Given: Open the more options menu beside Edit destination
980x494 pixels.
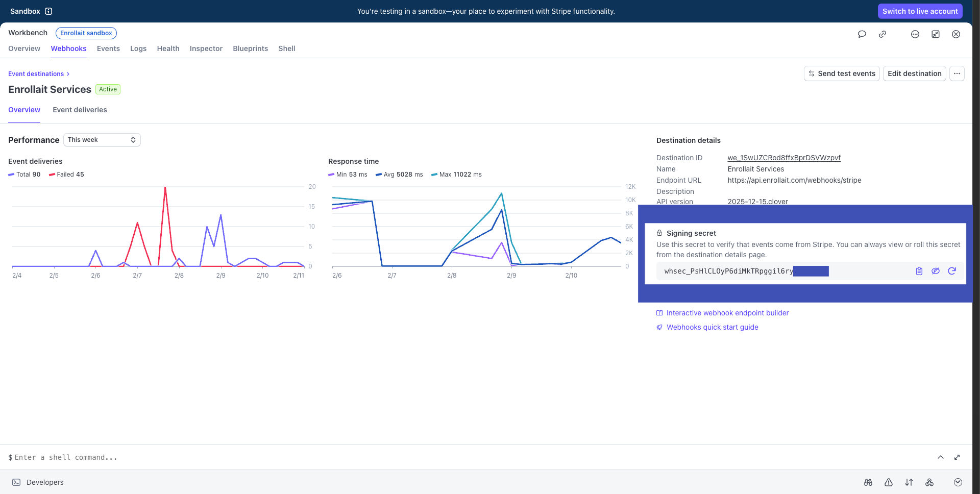Looking at the screenshot, I should pos(957,73).
